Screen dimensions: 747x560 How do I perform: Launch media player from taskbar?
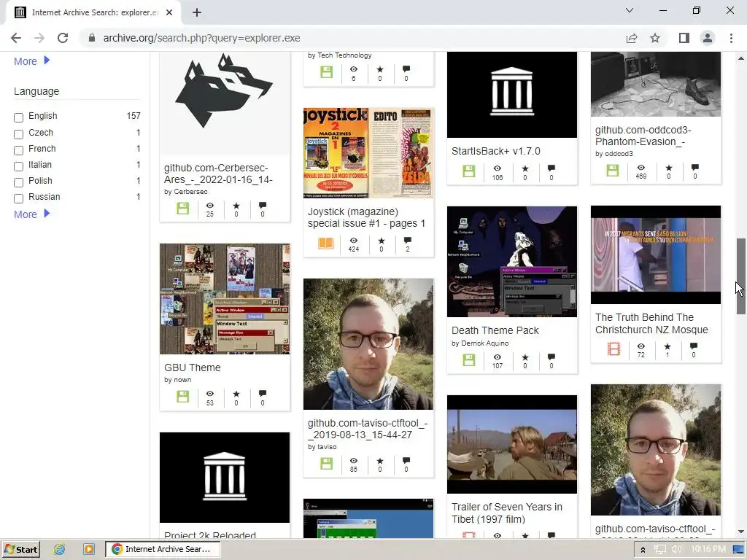[x=88, y=549]
